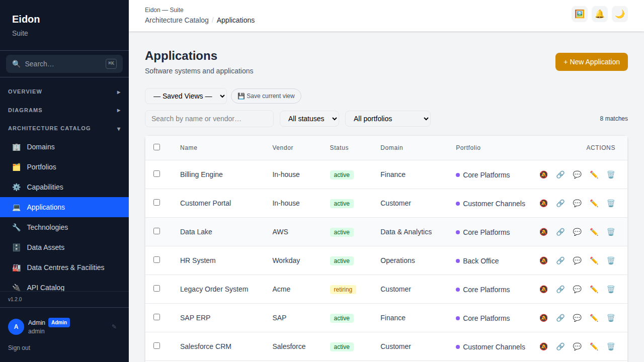644x362 pixels.
Task: Open link icon for Legacy Order System
Action: [560, 289]
